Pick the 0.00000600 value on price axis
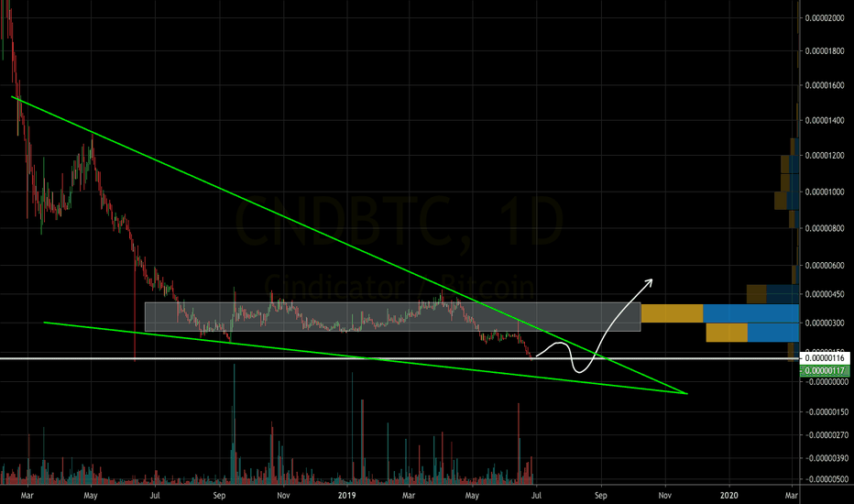 [x=825, y=266]
